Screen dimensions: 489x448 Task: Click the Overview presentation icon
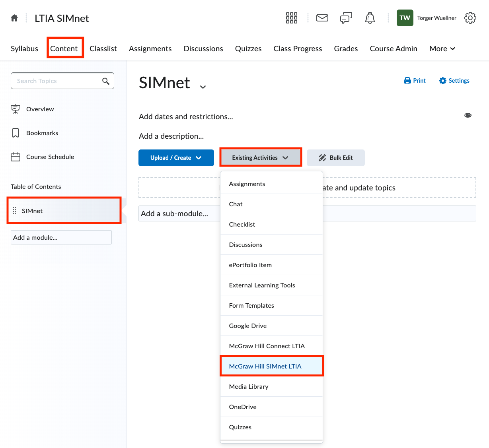click(16, 109)
